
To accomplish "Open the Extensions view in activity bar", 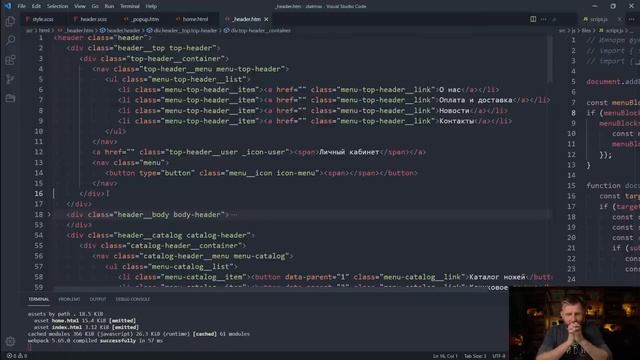I will (10, 60).
